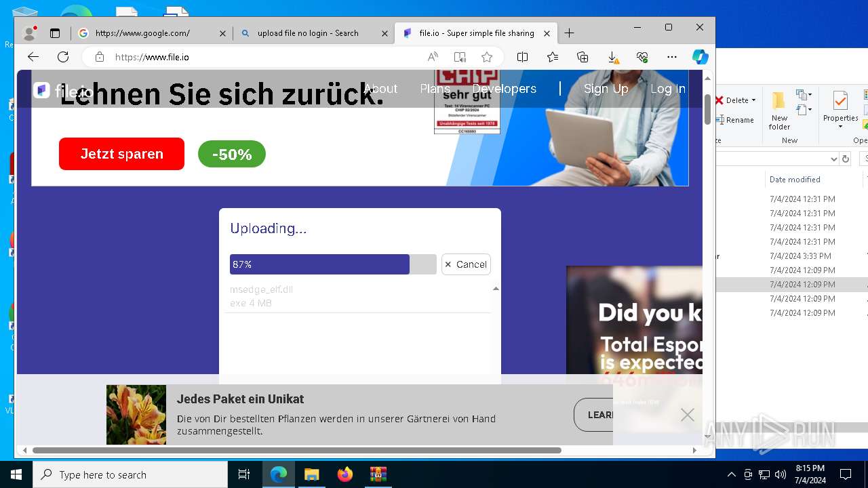
Task: Select the file.io Super simple file sharing tab
Action: [476, 33]
